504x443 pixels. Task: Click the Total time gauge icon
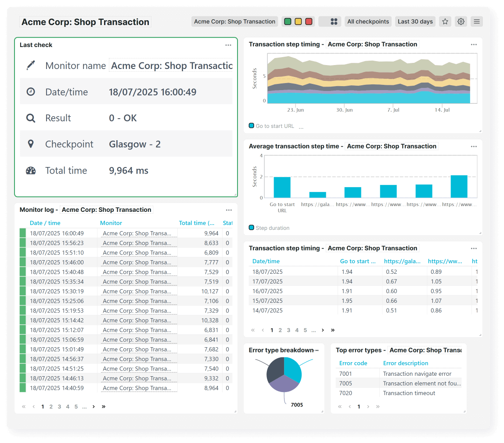(31, 171)
